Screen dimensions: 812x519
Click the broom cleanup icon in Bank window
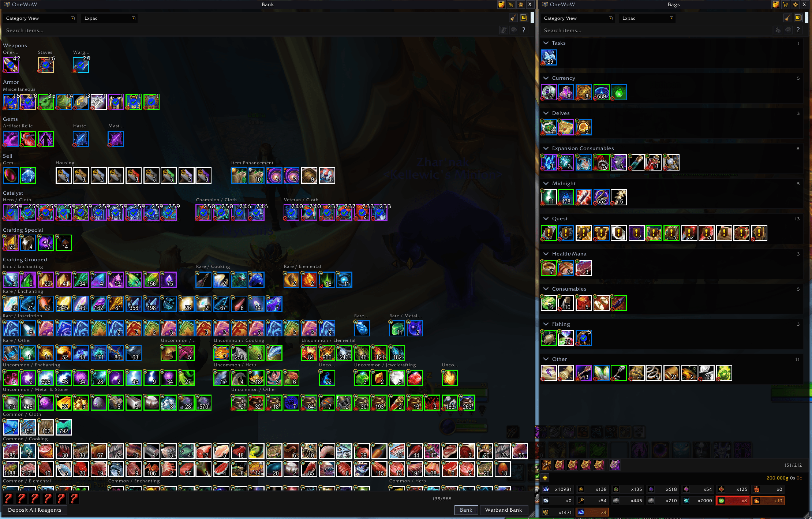(513, 18)
